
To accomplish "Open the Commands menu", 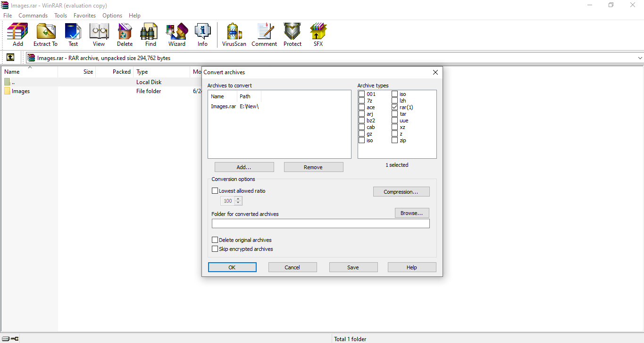I will click(x=33, y=15).
